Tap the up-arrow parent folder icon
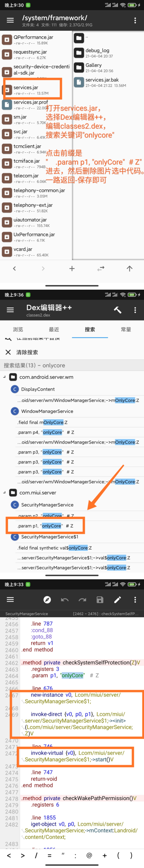 129,269
